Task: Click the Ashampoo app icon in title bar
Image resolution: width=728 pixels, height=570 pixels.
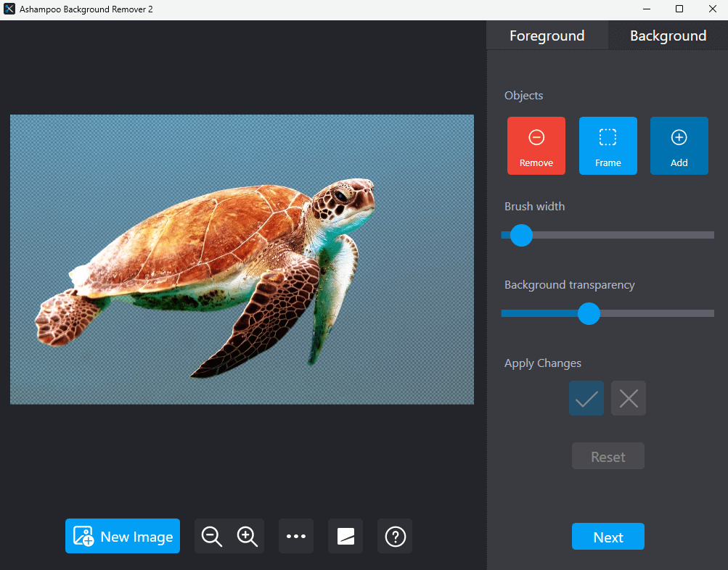Action: click(10, 9)
